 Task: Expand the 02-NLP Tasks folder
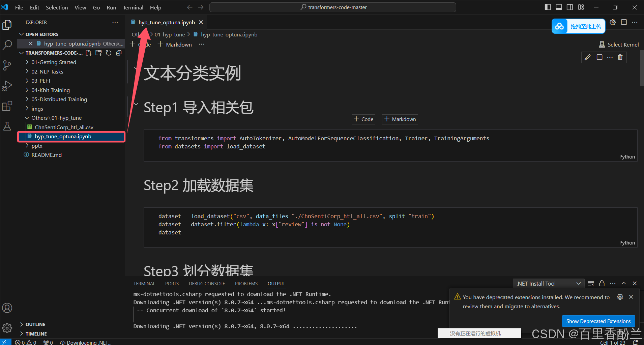tap(27, 71)
